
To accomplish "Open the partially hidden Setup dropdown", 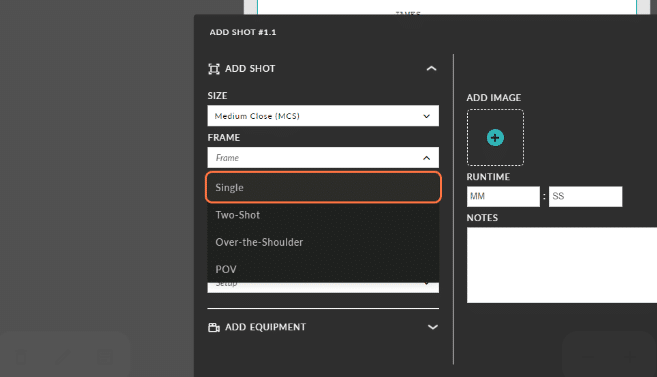I will click(323, 287).
